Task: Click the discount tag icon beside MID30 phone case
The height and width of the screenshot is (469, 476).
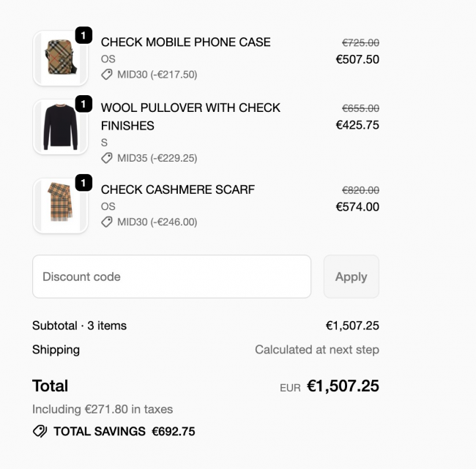Action: click(x=107, y=75)
